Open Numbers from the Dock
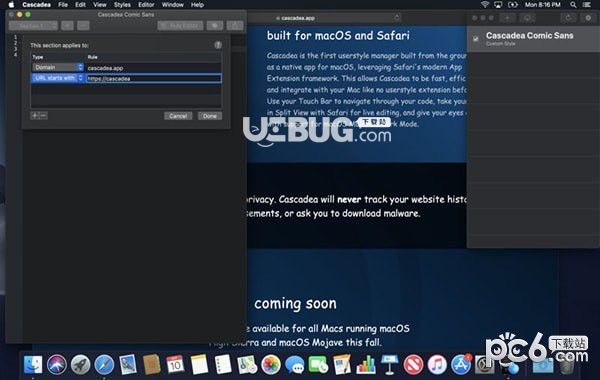 pos(366,364)
